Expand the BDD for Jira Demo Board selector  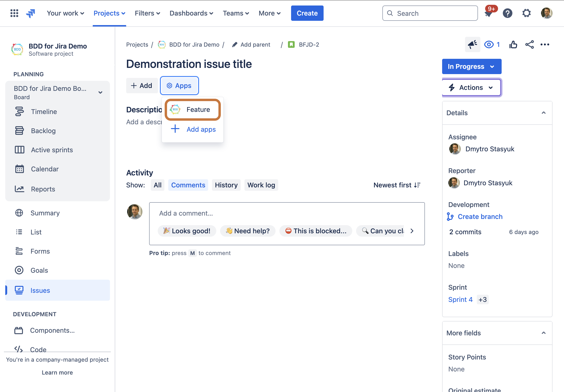[100, 93]
